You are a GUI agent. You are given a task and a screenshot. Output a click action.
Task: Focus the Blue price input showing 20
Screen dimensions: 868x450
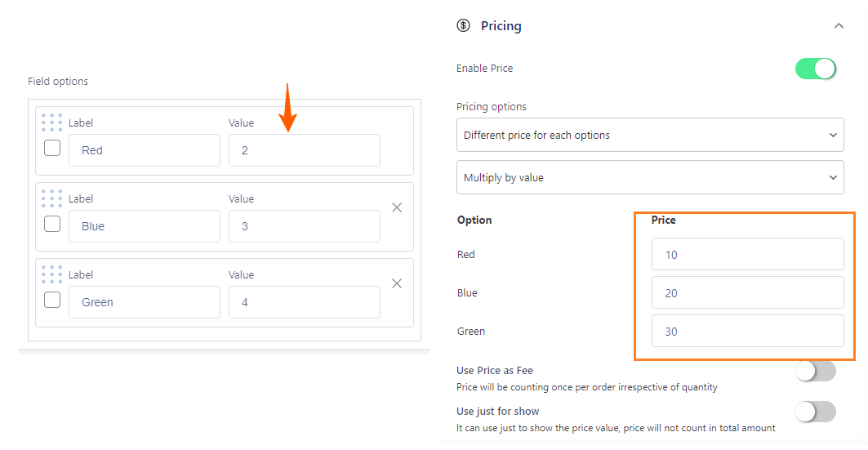[747, 292]
